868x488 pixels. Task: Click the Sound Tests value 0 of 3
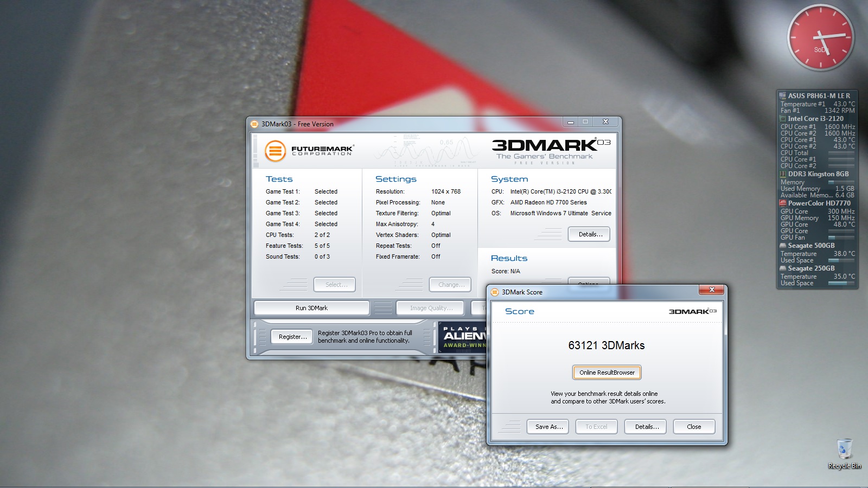point(322,256)
